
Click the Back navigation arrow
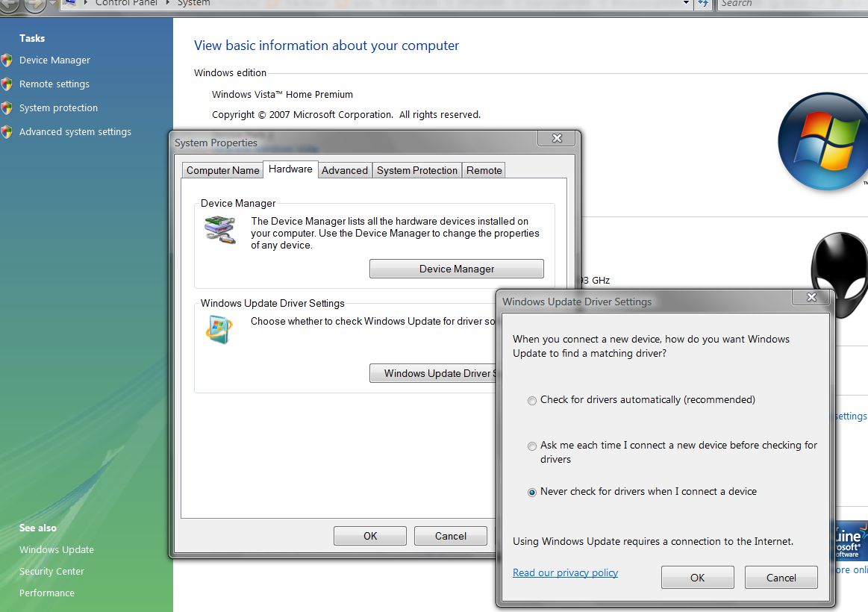10,4
